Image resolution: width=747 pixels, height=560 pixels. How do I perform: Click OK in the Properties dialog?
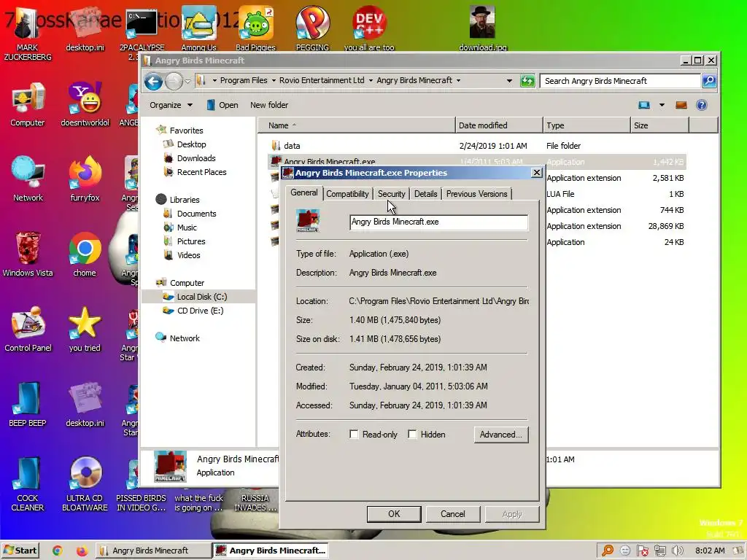click(394, 514)
